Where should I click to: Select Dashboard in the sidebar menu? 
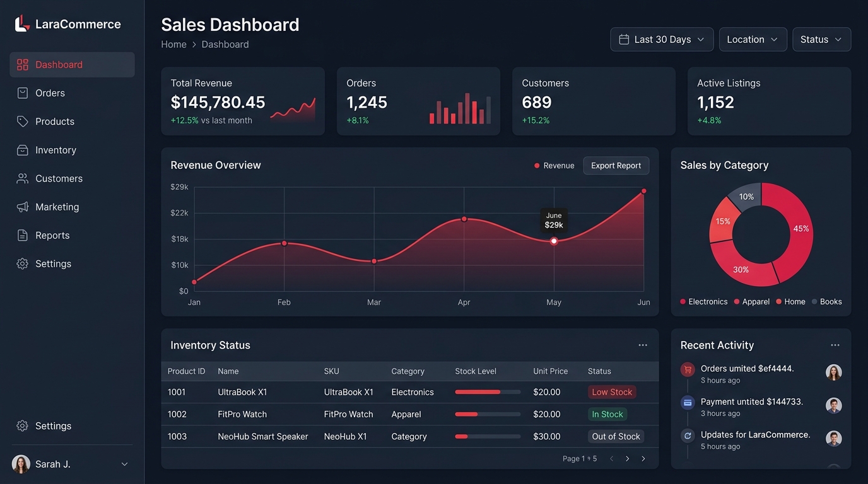(x=72, y=65)
